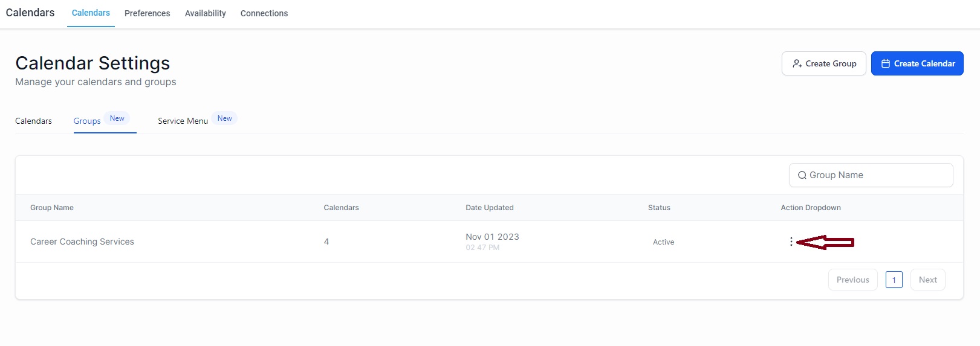Select page 1 in pagination
Screen dimensions: 980x346
coord(894,280)
